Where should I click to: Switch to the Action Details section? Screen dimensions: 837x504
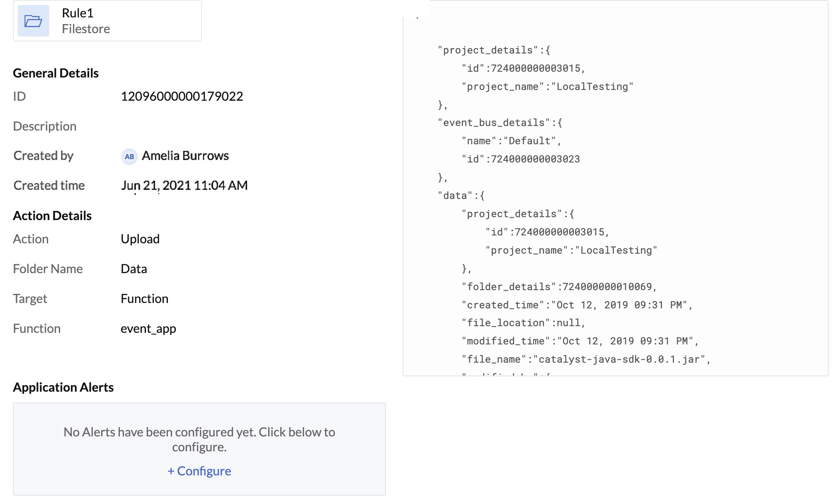tap(52, 215)
